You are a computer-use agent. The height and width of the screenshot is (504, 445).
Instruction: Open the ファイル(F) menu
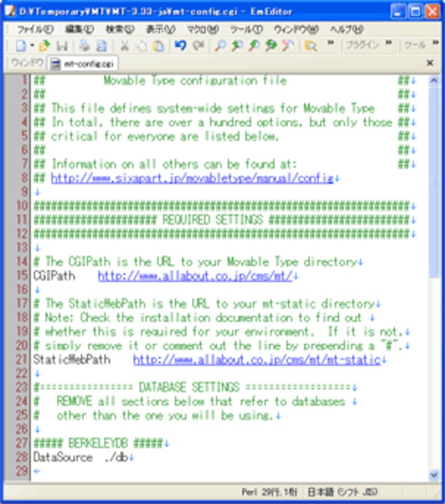coord(36,29)
